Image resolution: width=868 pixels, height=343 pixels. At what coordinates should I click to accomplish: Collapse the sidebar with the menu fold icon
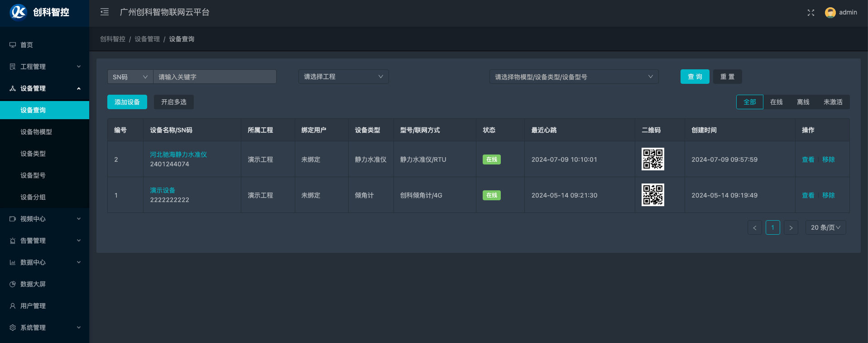pos(105,12)
